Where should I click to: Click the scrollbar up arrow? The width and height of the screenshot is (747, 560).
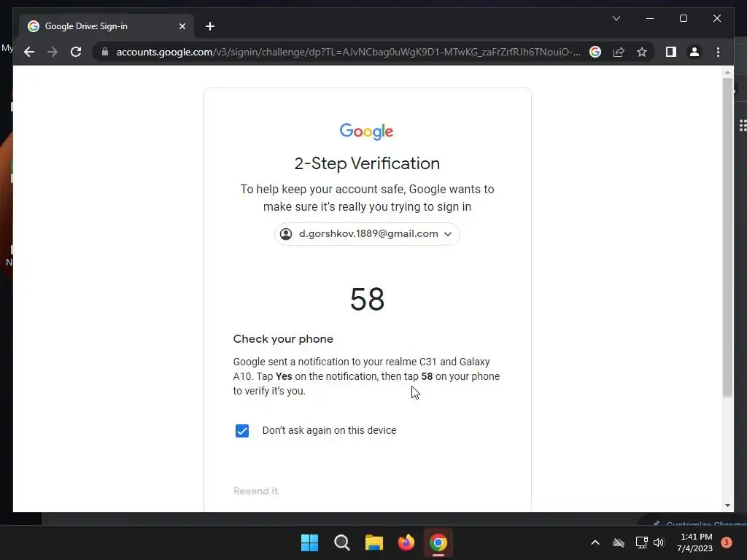(x=727, y=72)
